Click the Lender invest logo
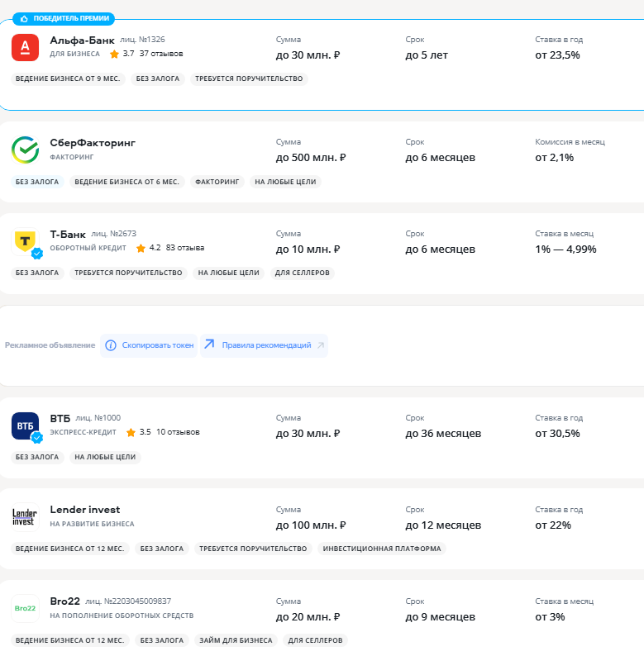 pos(25,517)
